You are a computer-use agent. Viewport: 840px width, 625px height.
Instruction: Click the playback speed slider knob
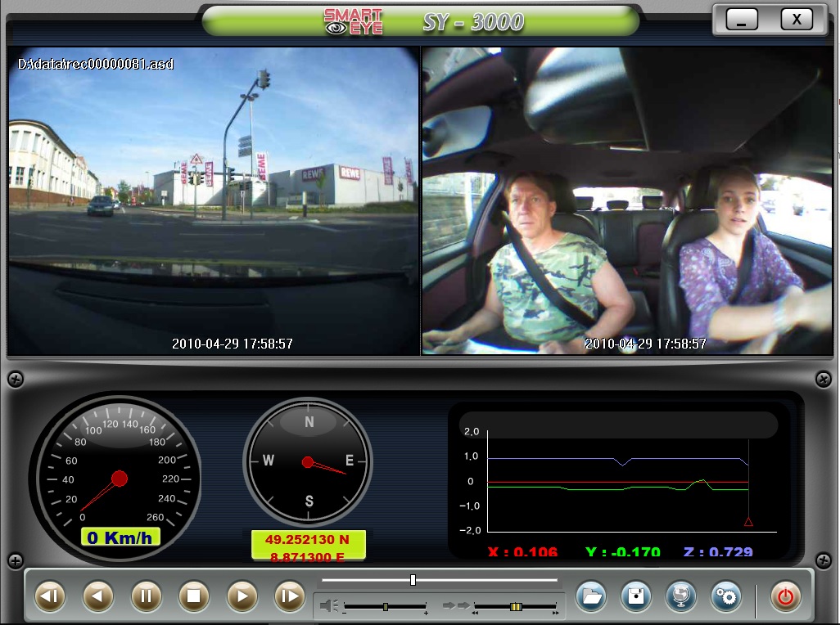[x=516, y=607]
